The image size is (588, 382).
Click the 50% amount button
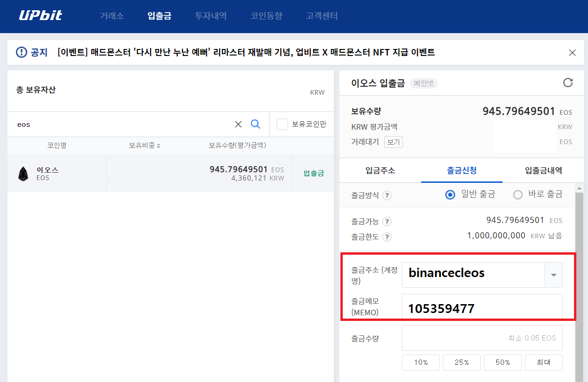click(x=503, y=362)
